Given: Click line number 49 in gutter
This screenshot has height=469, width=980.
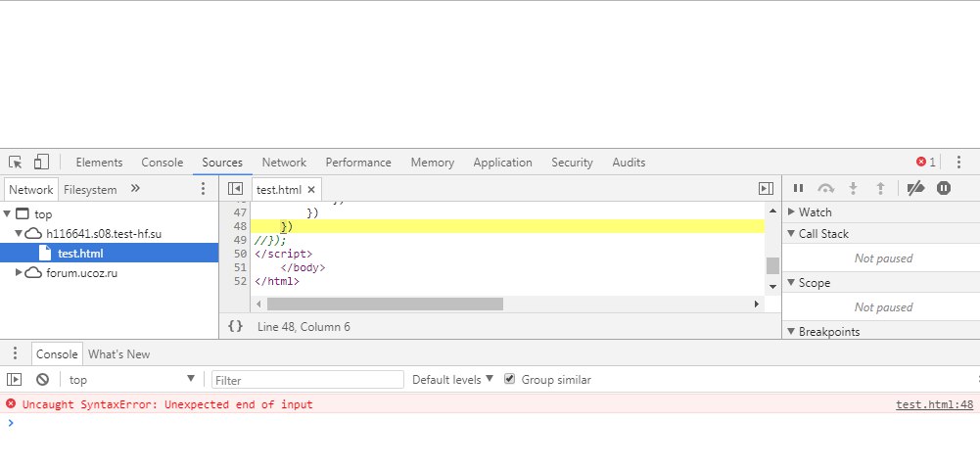Looking at the screenshot, I should coord(240,240).
